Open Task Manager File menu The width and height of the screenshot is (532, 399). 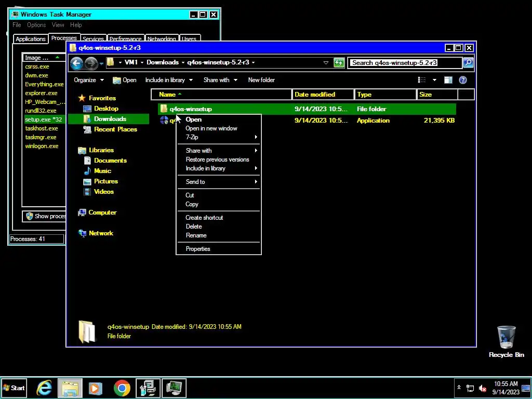17,25
